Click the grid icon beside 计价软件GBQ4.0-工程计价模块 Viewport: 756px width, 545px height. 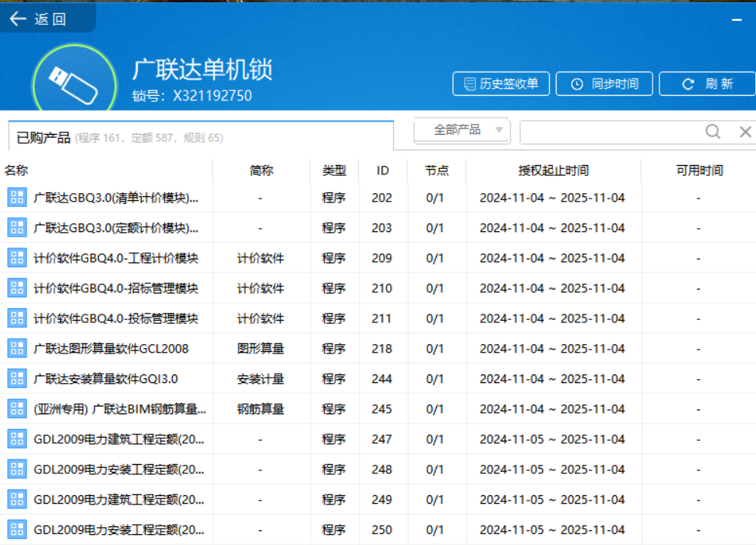(x=16, y=258)
